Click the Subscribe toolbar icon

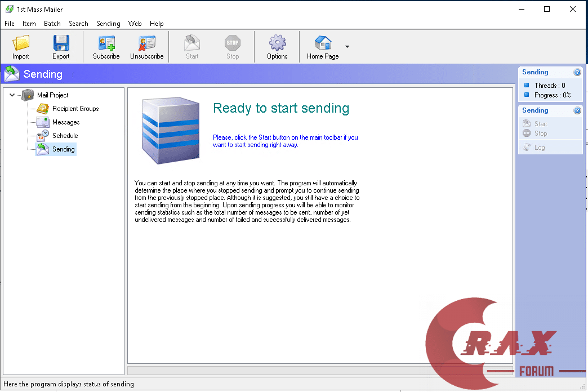pyautogui.click(x=106, y=43)
